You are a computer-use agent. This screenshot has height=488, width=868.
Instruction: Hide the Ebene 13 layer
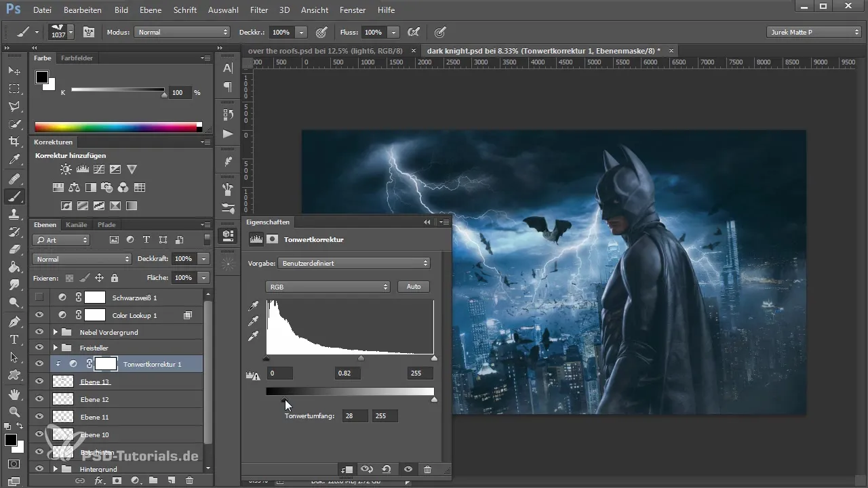[x=39, y=382]
